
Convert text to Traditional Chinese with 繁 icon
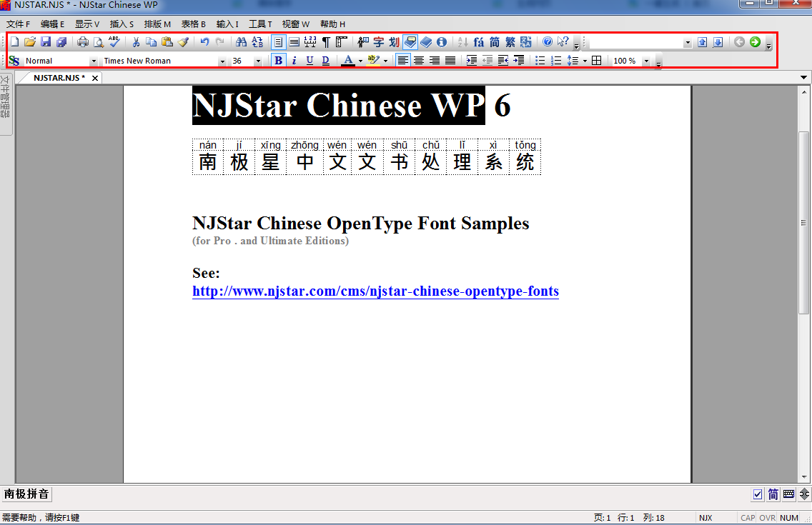[x=510, y=42]
